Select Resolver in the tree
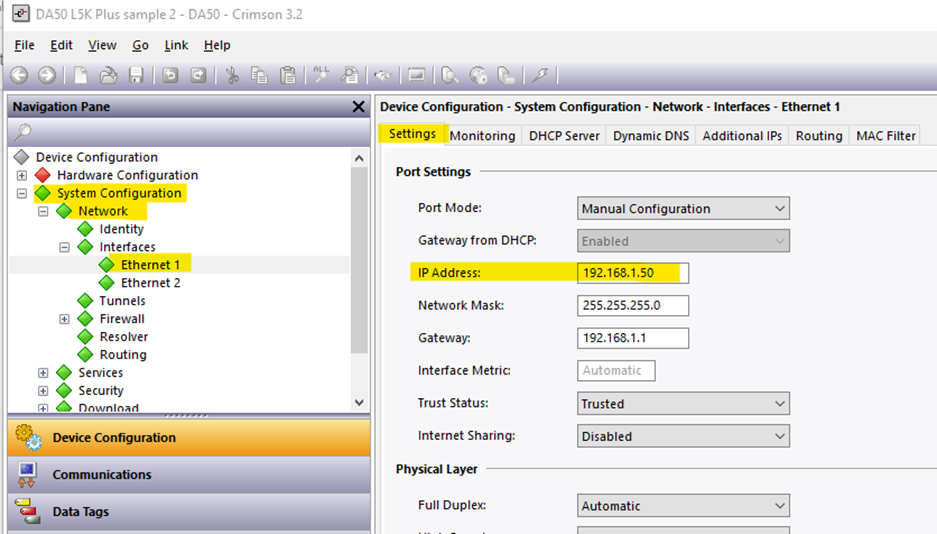Viewport: 937px width, 534px height. 124,336
